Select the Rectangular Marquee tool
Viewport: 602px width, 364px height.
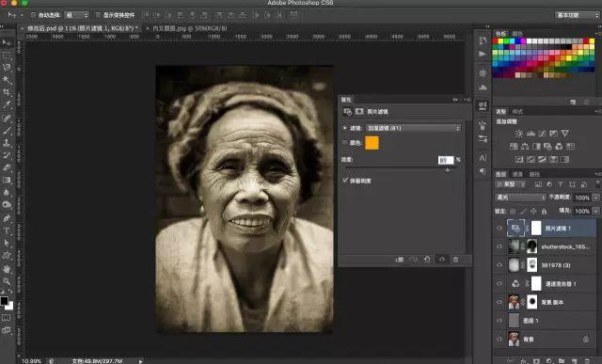pyautogui.click(x=7, y=55)
